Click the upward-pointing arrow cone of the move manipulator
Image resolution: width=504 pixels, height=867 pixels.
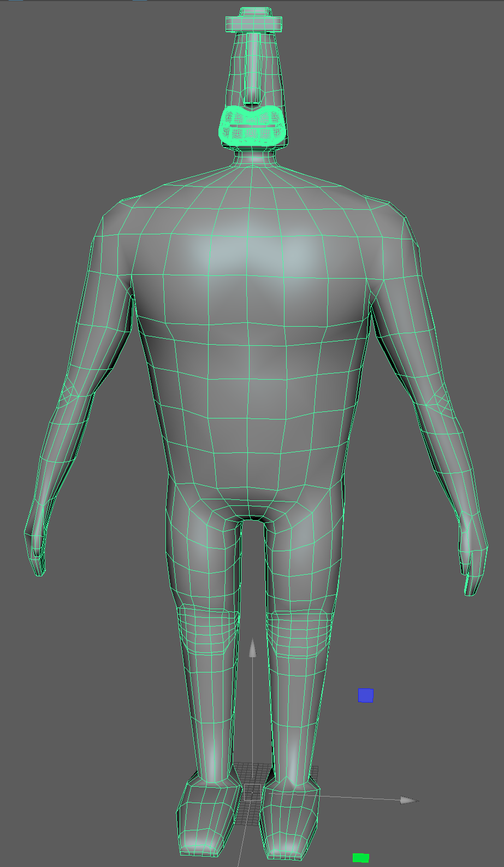click(x=252, y=648)
